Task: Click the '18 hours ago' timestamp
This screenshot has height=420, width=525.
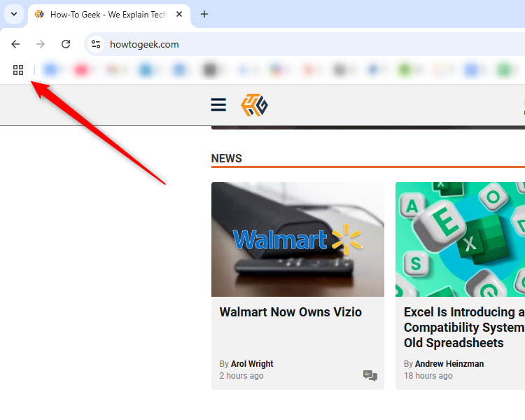Action: (x=428, y=376)
